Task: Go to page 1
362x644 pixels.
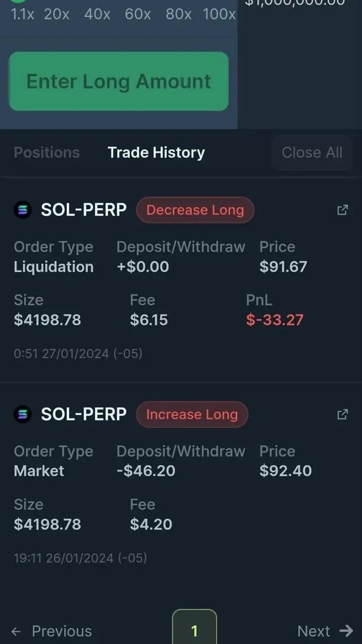Action: [x=194, y=630]
